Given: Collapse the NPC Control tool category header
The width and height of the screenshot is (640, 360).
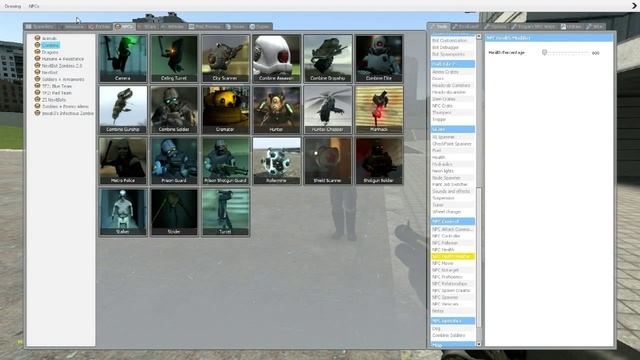Looking at the screenshot, I should pos(453,222).
